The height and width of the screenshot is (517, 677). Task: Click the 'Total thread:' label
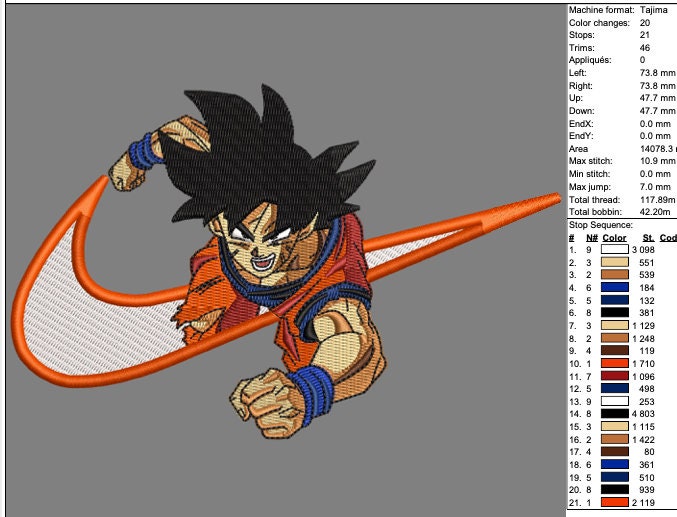click(595, 200)
